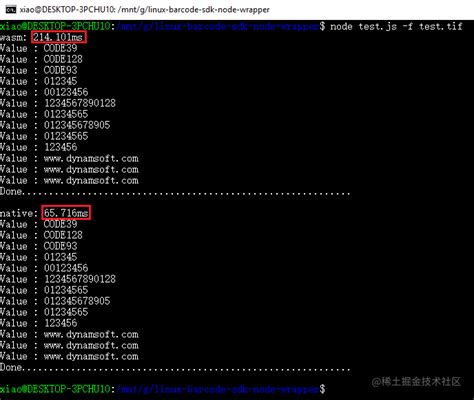474x400 pixels.
Task: Click the wasm timing 214.101ms value
Action: (x=59, y=37)
